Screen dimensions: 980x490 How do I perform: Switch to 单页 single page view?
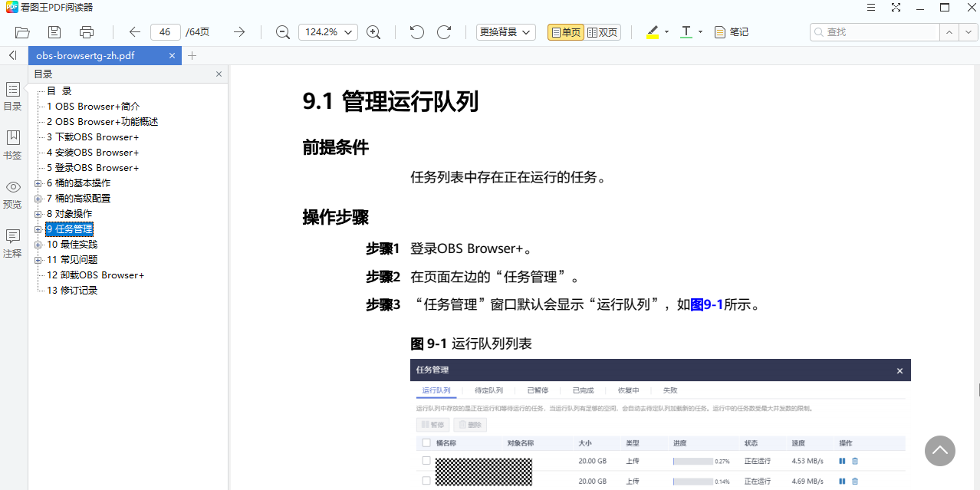pyautogui.click(x=565, y=32)
